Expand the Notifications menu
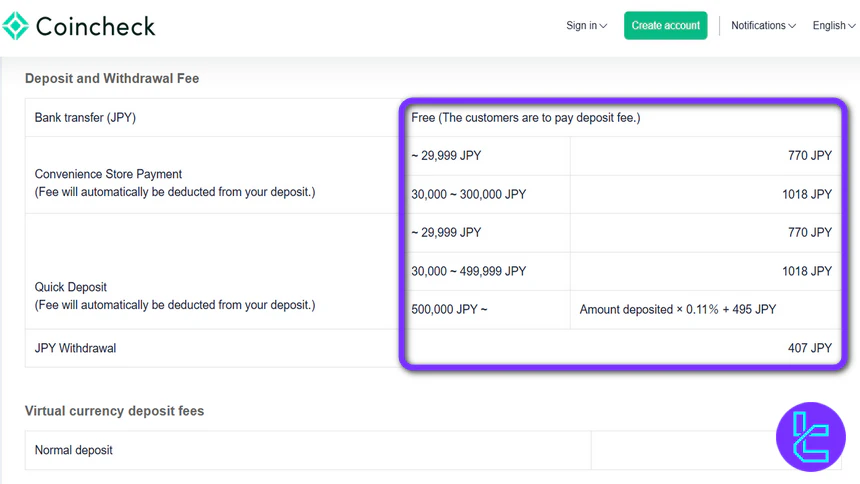 pos(763,25)
